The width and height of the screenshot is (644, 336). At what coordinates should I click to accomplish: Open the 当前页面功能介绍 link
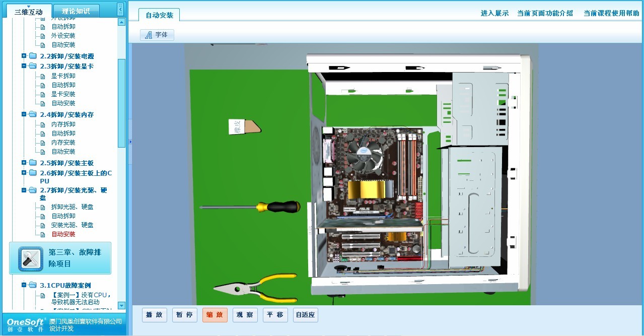click(x=545, y=13)
